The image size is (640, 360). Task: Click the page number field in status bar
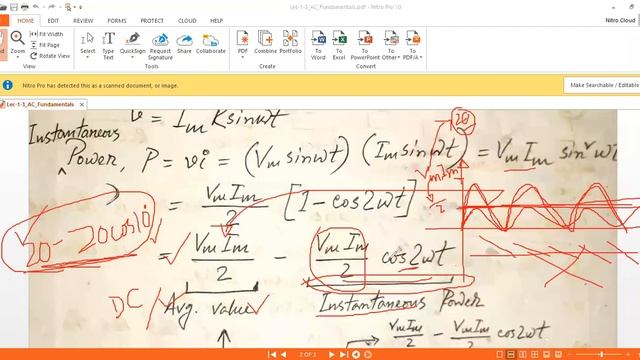307,354
